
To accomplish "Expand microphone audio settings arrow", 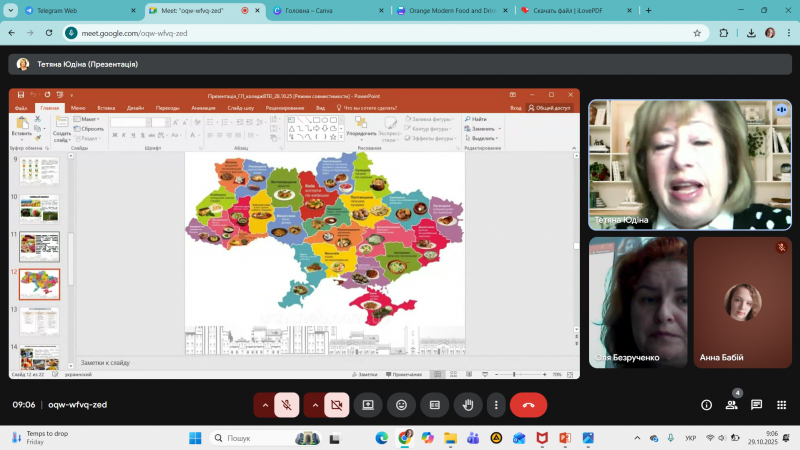I will (x=264, y=405).
